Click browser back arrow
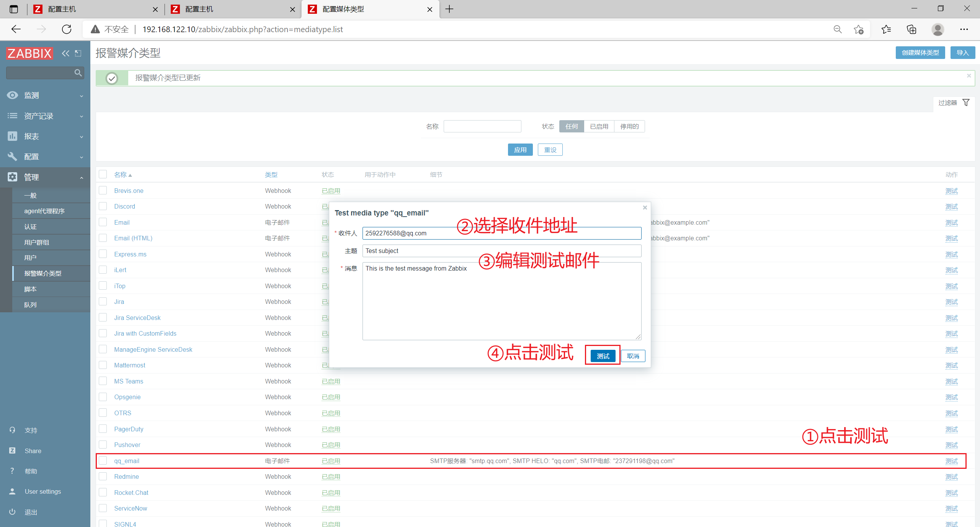 [x=16, y=29]
